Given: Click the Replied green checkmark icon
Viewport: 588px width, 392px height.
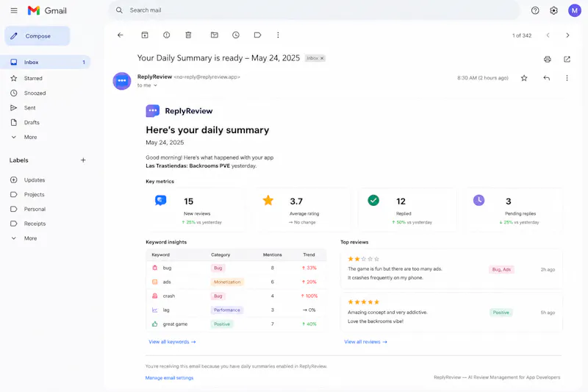Looking at the screenshot, I should pos(373,200).
